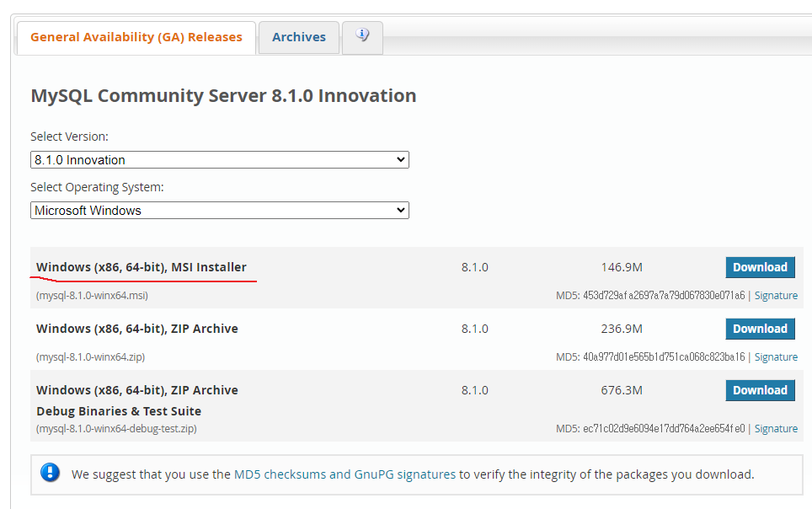812x509 pixels.
Task: Expand the Select Operating System dropdown
Action: pyautogui.click(x=220, y=211)
